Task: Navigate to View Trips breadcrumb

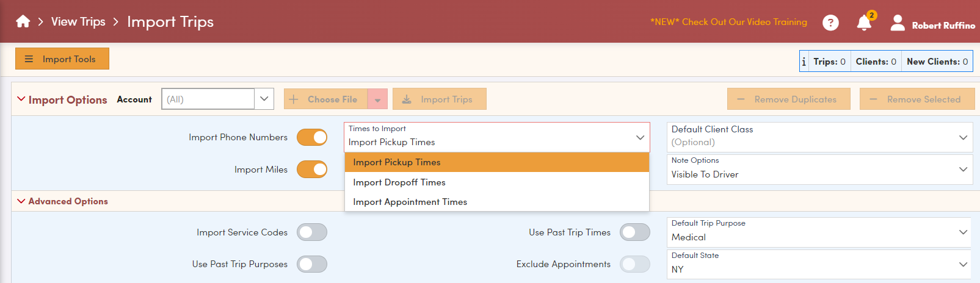Action: coord(78,22)
